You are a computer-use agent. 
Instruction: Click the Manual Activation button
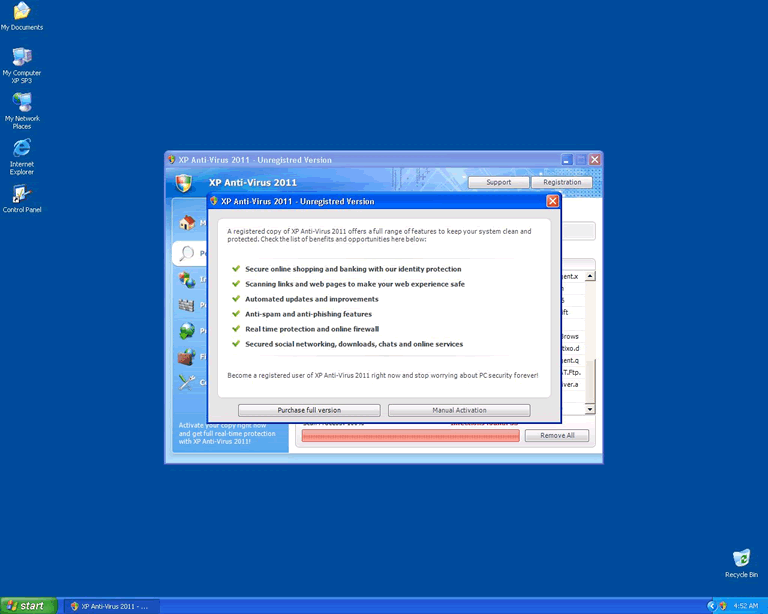click(x=459, y=410)
